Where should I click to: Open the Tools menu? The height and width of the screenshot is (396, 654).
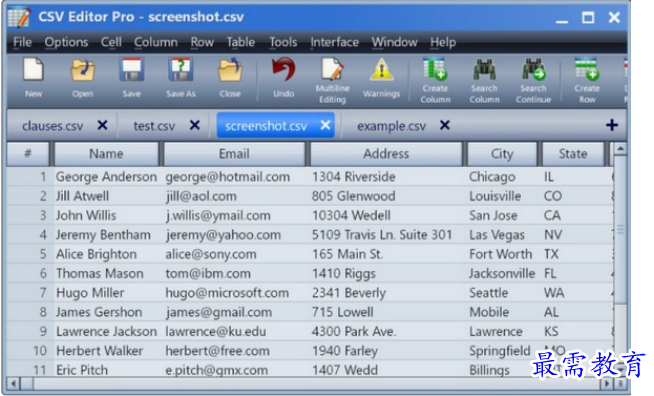[283, 42]
